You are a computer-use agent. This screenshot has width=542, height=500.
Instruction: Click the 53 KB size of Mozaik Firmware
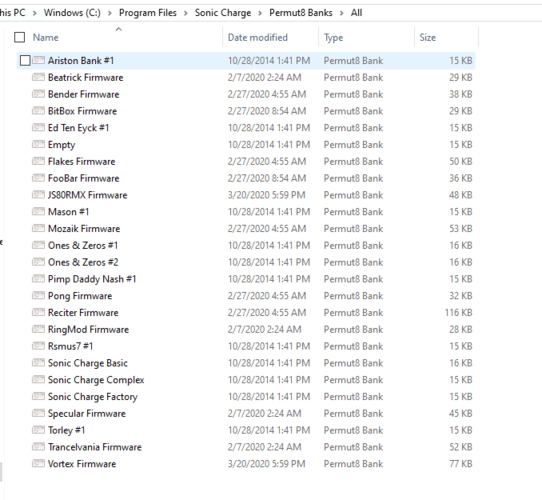[460, 228]
